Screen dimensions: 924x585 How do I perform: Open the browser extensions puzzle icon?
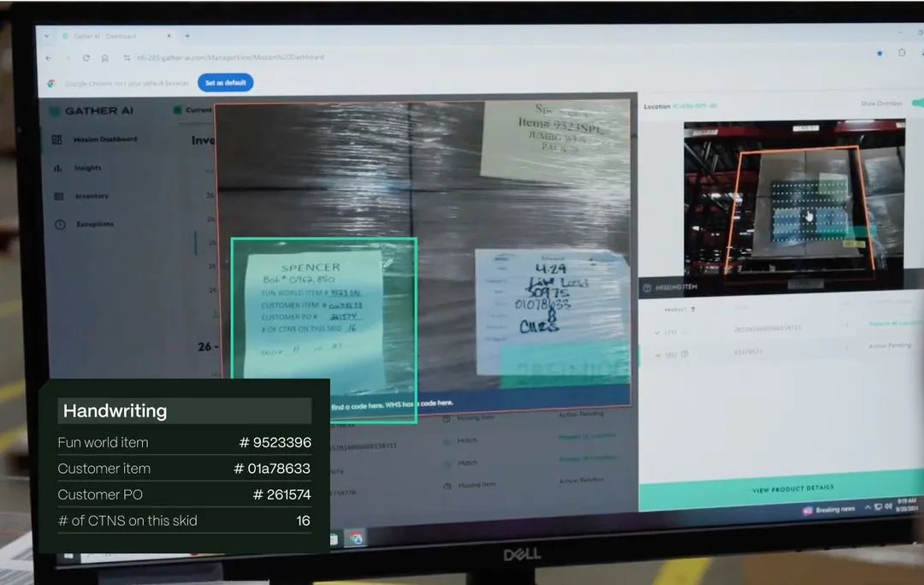click(x=902, y=52)
